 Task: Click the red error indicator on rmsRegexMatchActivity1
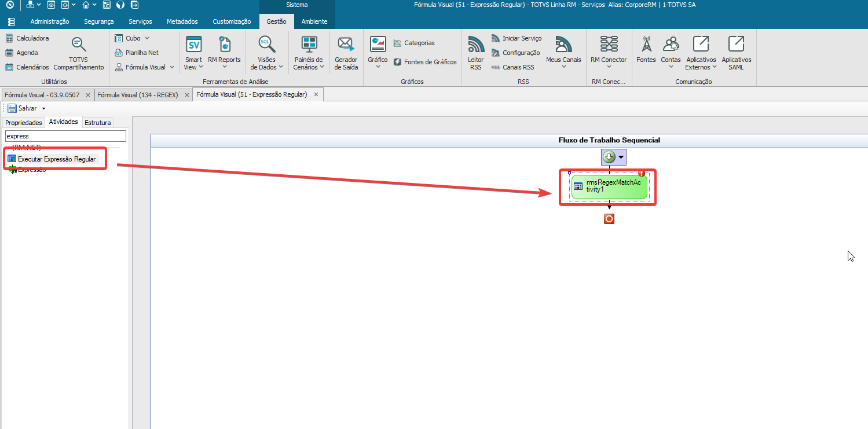pos(642,173)
